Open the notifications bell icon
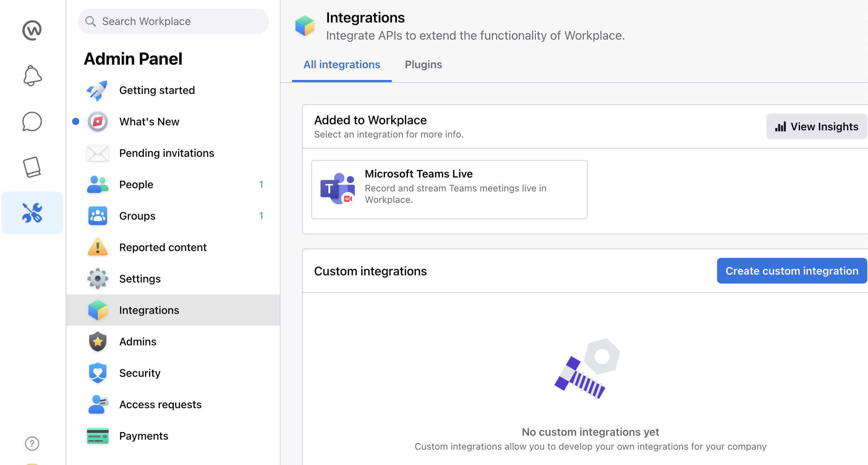The width and height of the screenshot is (868, 465). click(x=32, y=75)
